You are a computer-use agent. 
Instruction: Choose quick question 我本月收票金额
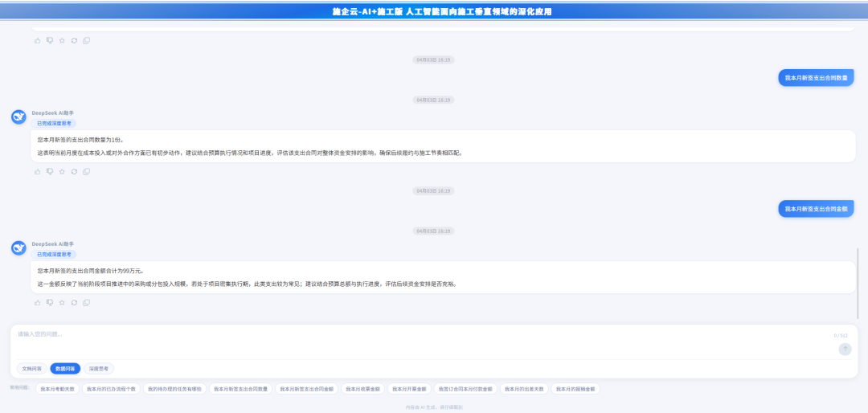tap(362, 389)
